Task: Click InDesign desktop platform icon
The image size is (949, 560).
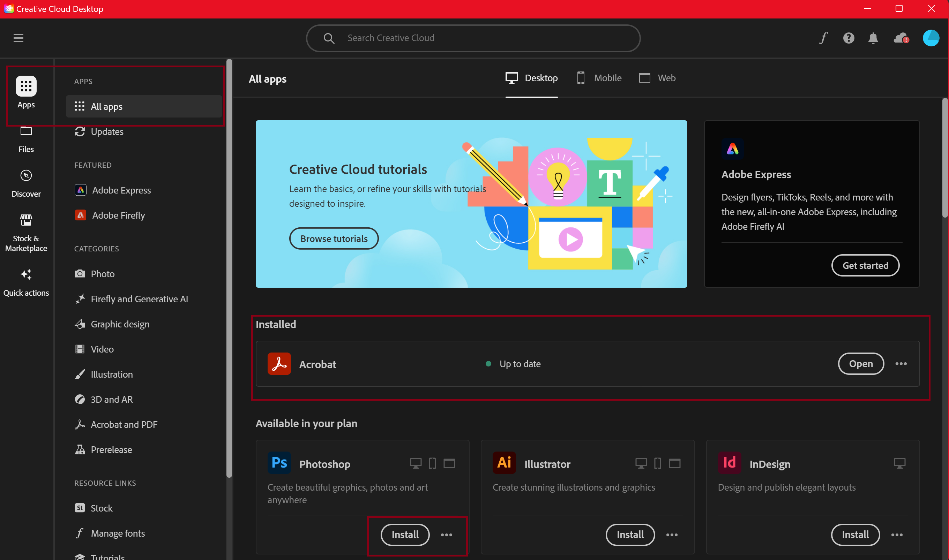Action: 899,463
